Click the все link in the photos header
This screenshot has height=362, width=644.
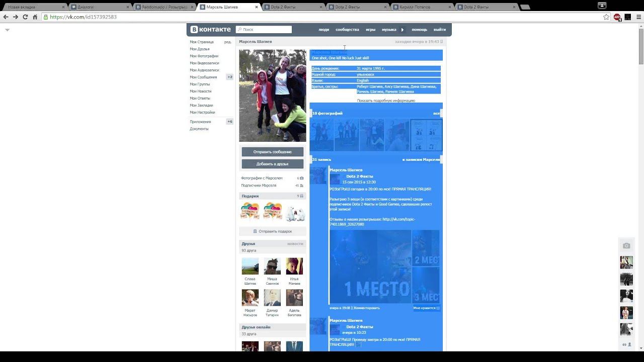[x=437, y=113]
